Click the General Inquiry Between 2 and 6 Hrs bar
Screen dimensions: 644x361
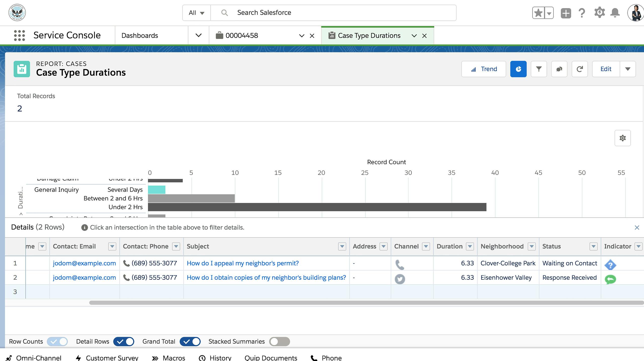tap(191, 198)
